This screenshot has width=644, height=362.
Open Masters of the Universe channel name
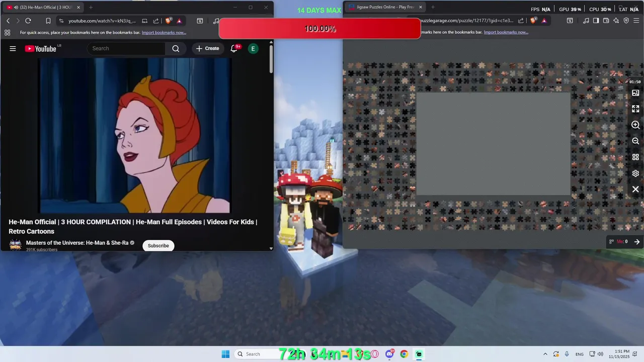coord(77,243)
